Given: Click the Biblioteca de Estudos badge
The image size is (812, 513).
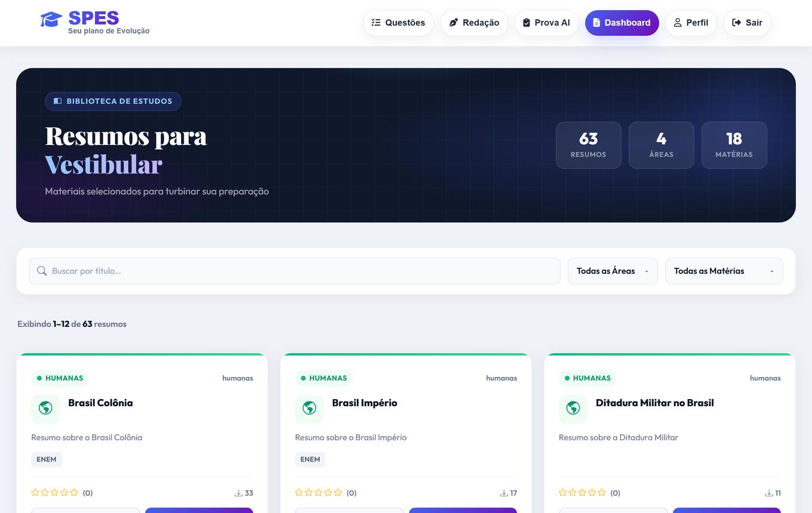Looking at the screenshot, I should [x=113, y=101].
